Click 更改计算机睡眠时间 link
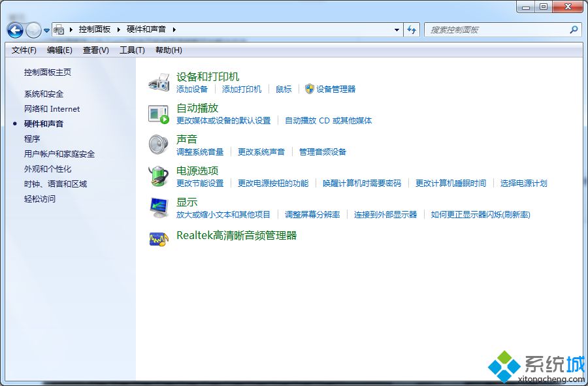 [x=451, y=183]
